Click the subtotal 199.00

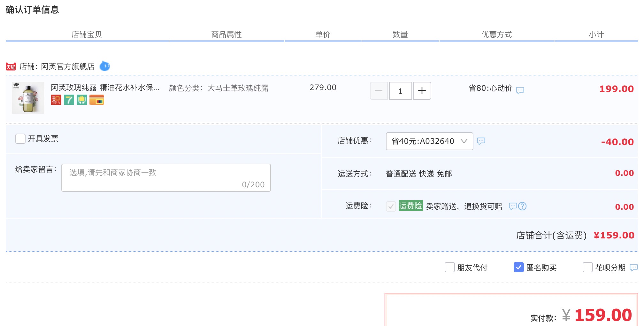point(617,89)
